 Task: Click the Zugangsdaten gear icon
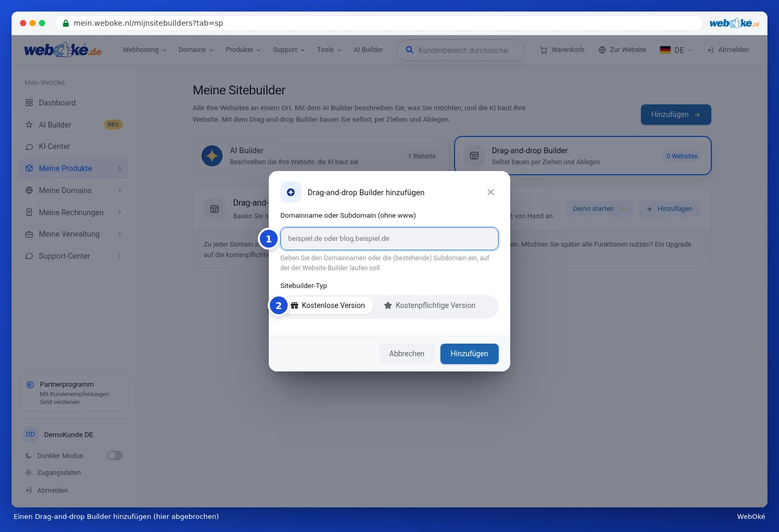tap(28, 473)
